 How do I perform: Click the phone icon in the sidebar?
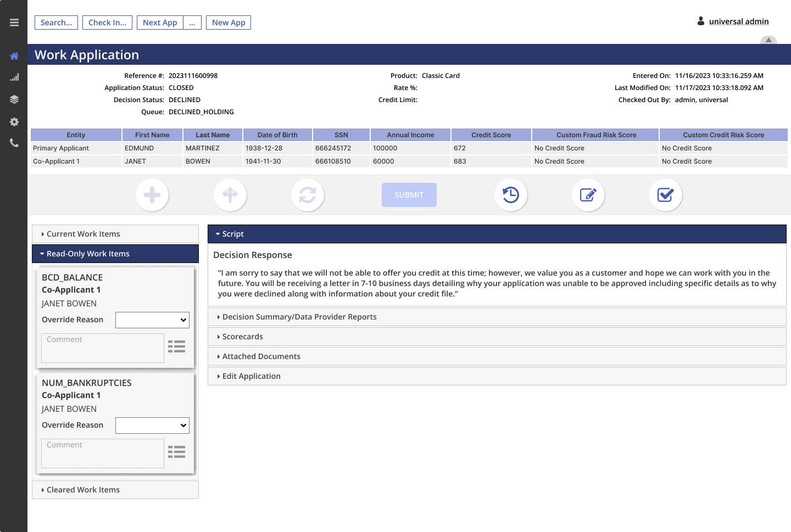tap(14, 144)
